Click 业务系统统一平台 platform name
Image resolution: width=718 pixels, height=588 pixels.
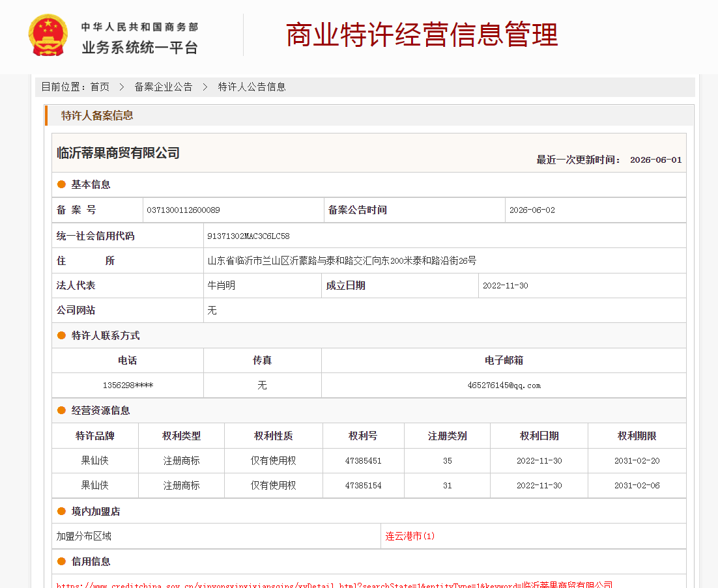(139, 47)
